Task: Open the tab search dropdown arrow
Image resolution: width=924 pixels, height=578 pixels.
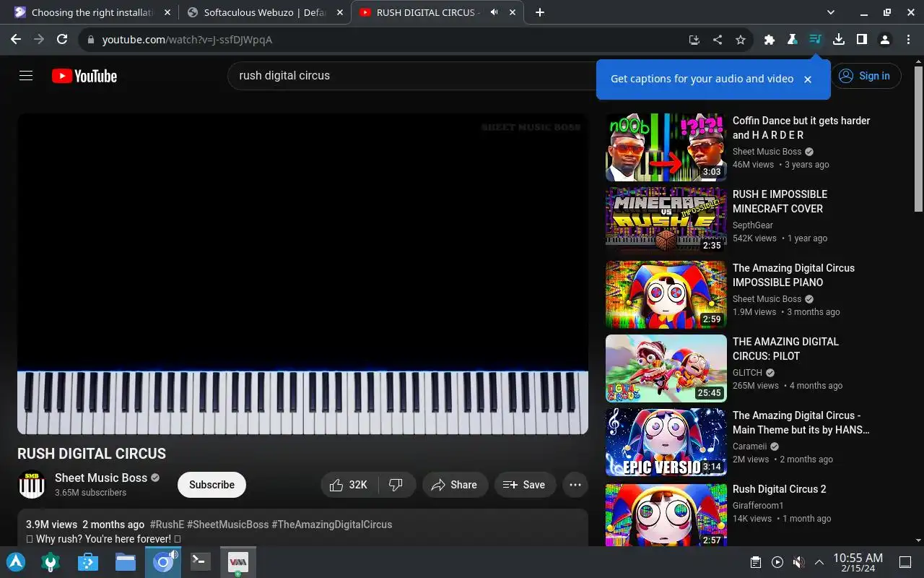Action: coord(831,12)
